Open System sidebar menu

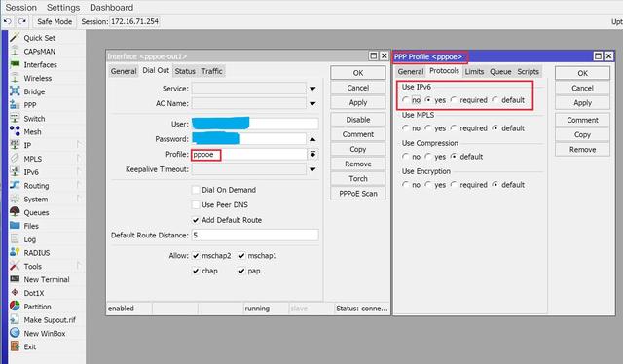(x=35, y=200)
